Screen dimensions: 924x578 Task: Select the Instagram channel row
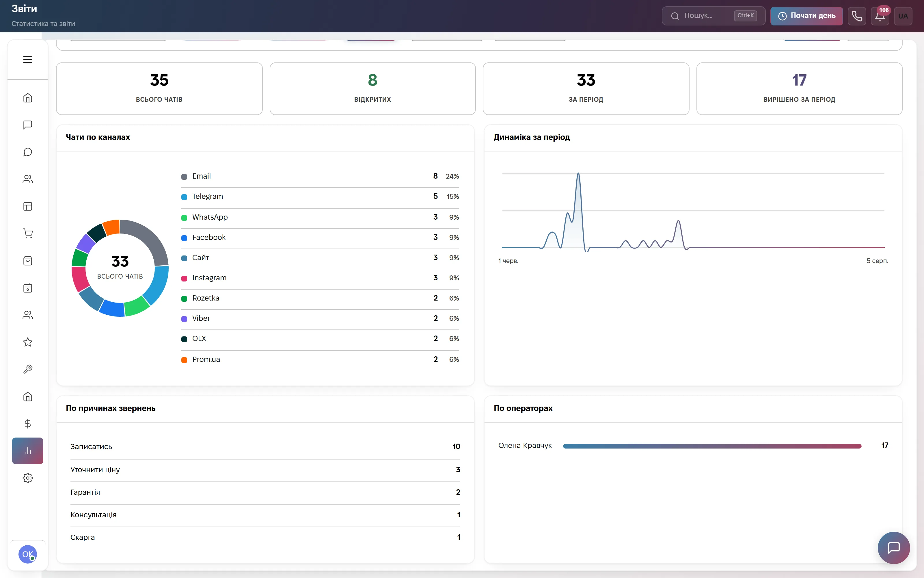point(320,278)
